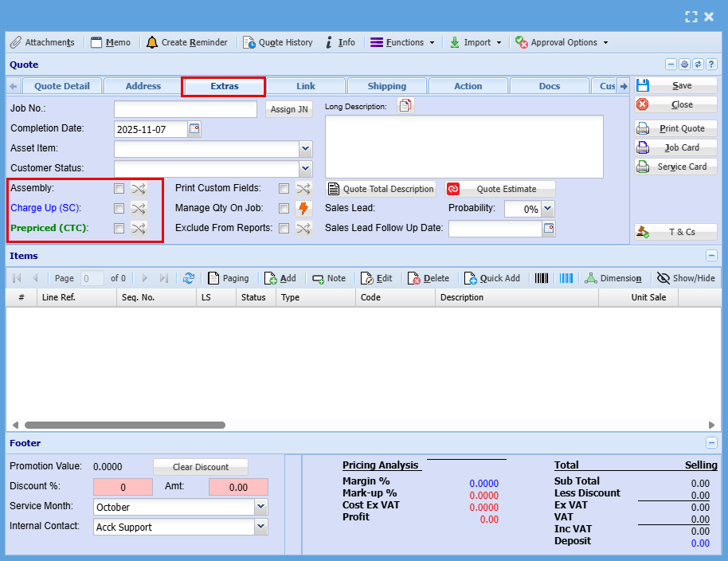Refresh the Items grid
Viewport: 728px width, 561px height.
tap(189, 278)
